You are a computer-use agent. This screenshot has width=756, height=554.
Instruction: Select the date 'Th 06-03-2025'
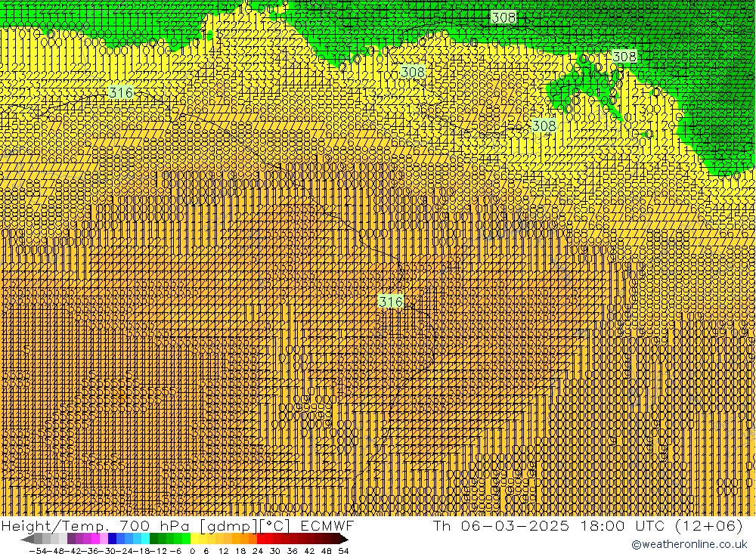click(500, 525)
